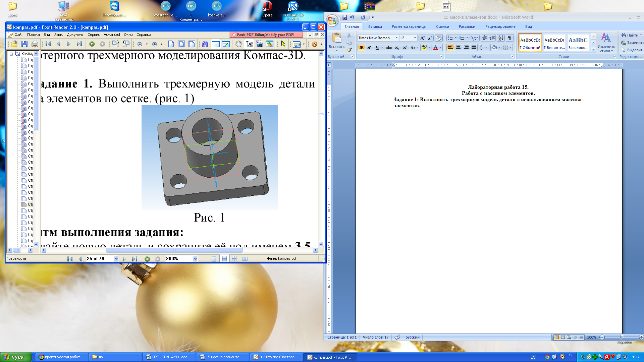Screen dimensions: 644x362
Task: Apply the Обычный style in Word
Action: pos(530,43)
